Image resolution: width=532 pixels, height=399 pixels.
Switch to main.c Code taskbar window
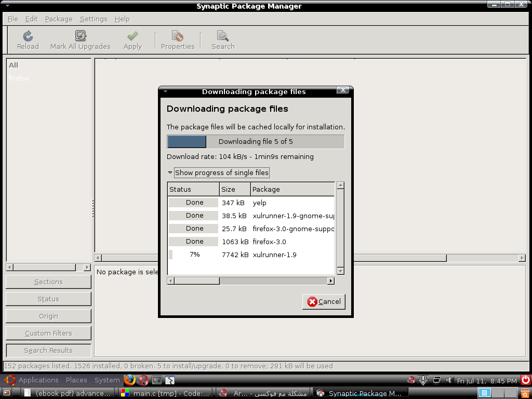tap(165, 393)
